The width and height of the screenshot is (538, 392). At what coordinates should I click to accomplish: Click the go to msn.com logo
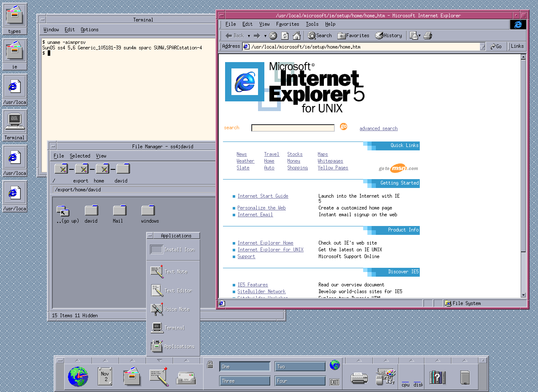click(x=398, y=168)
